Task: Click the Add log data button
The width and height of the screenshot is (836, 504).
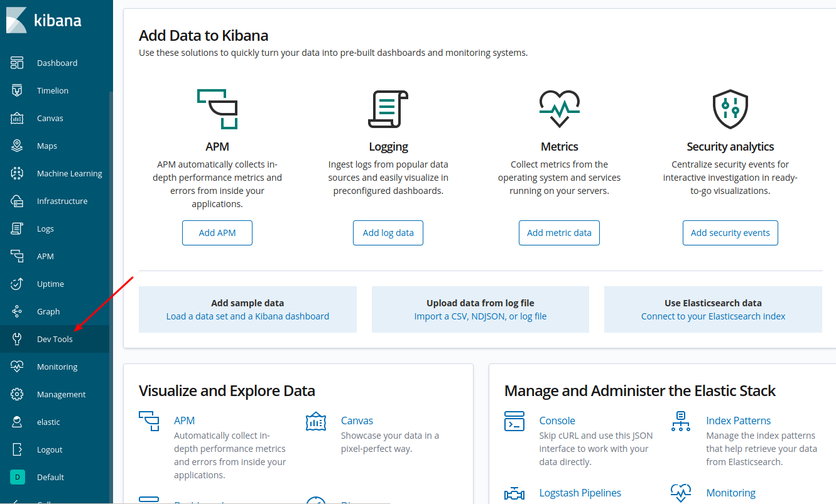Action: (x=388, y=233)
